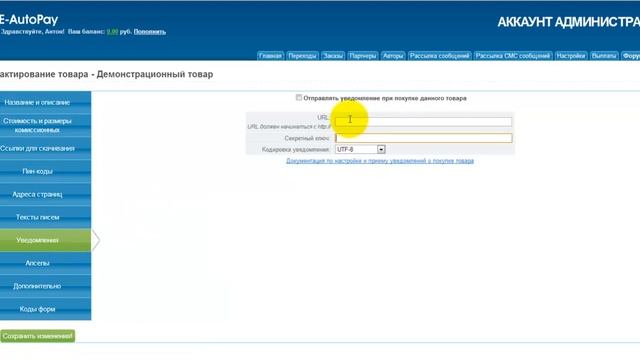Open the Настройки top menu tab
The width and height of the screenshot is (640, 360).
click(571, 56)
